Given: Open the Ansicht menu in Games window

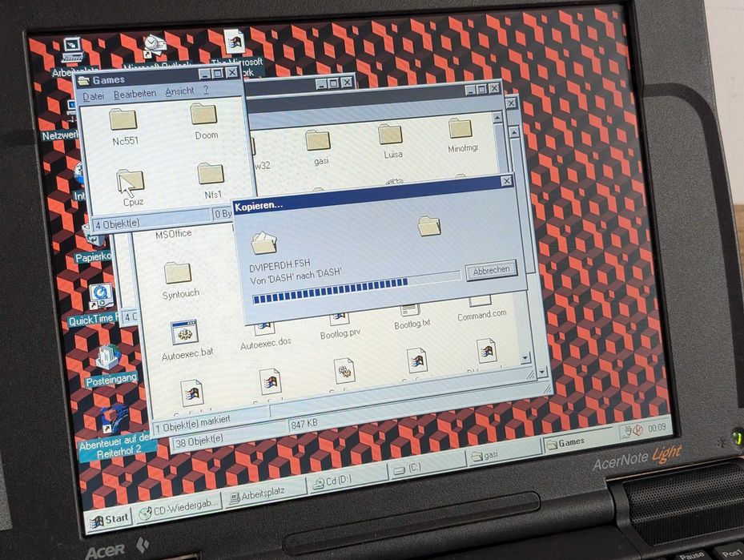Looking at the screenshot, I should pos(179,91).
